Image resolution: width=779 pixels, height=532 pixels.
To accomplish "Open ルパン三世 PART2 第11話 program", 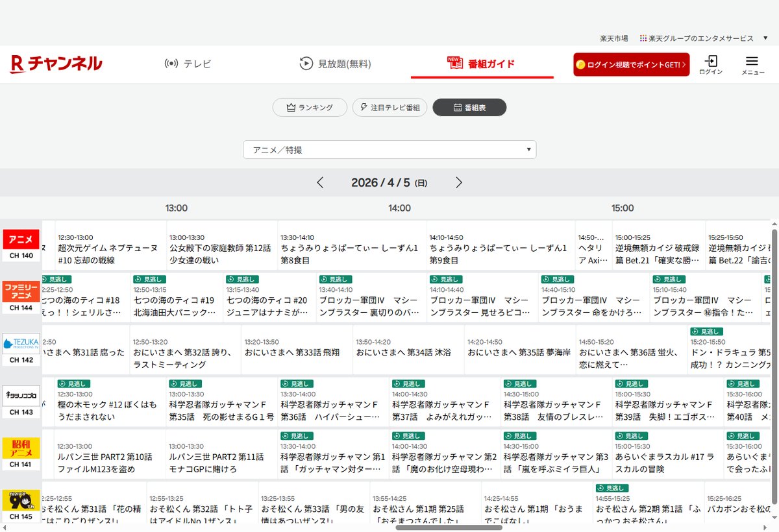I will pyautogui.click(x=222, y=453).
